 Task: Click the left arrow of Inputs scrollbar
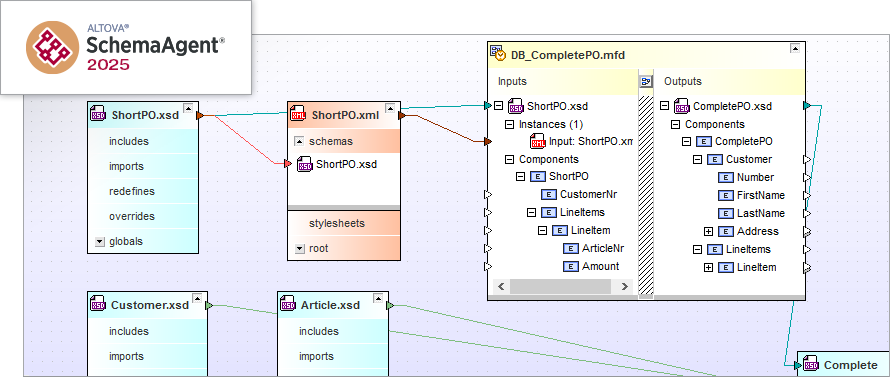[500, 287]
